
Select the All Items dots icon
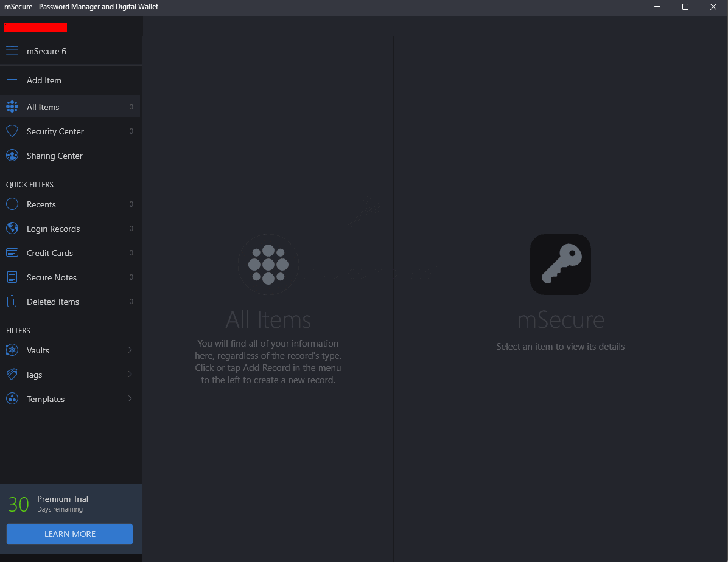pos(12,106)
